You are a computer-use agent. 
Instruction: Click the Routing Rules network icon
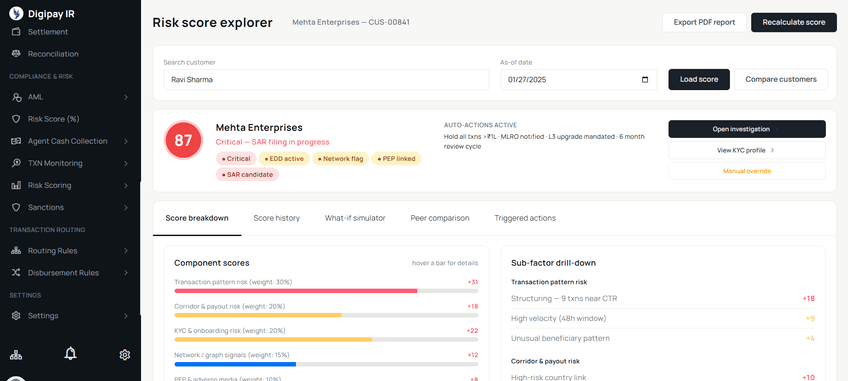pos(16,251)
